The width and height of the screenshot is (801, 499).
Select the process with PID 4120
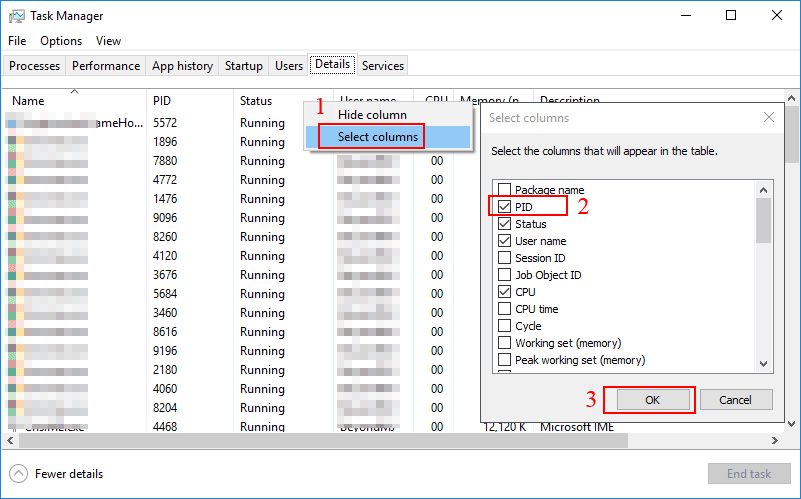point(165,256)
